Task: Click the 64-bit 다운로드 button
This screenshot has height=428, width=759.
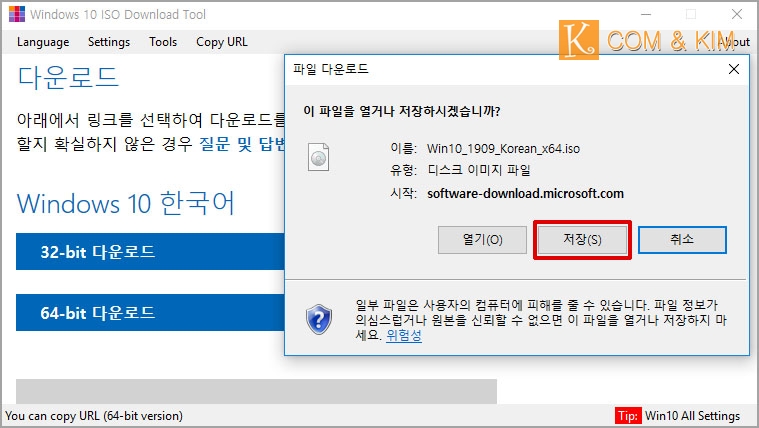Action: (x=150, y=313)
